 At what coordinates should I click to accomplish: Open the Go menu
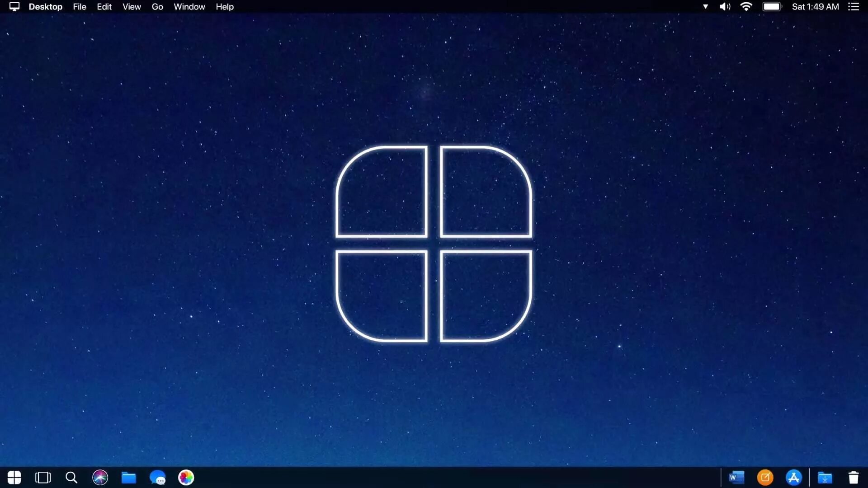click(157, 7)
